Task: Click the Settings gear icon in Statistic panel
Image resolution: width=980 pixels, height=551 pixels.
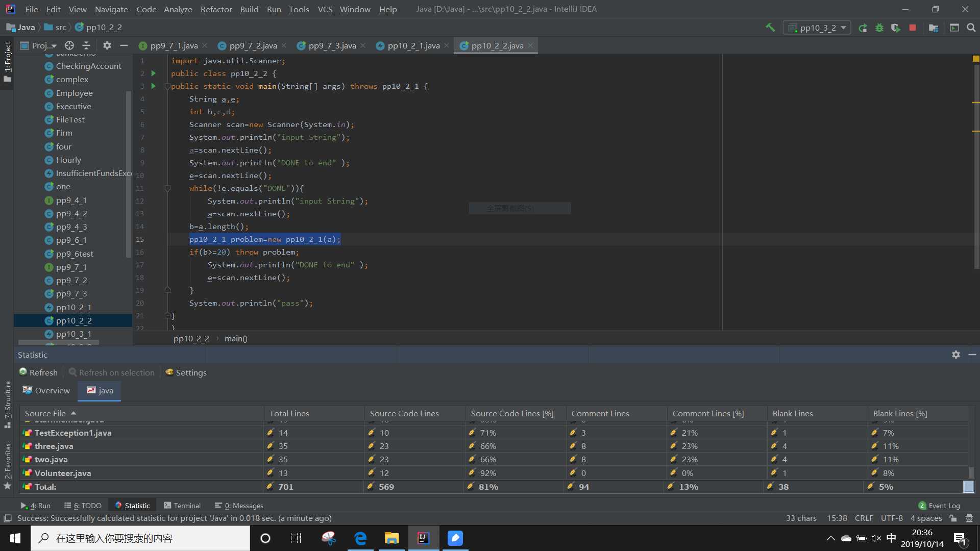Action: (956, 355)
